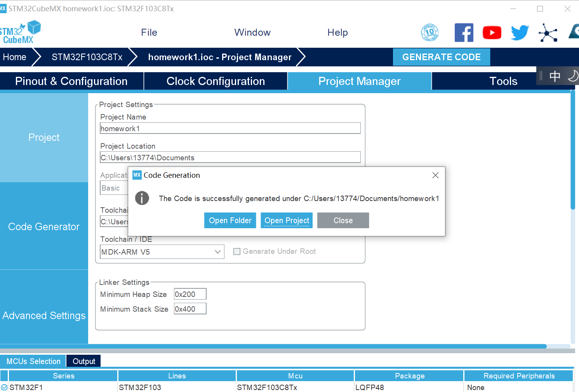Click the MX app icon in title bar
The width and height of the screenshot is (579, 392).
point(3,9)
